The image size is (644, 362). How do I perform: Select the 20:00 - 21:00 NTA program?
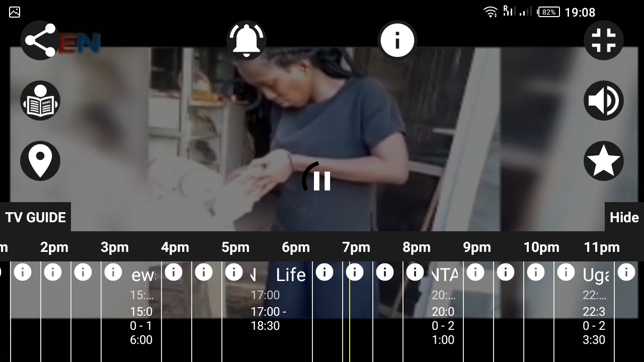(x=433, y=312)
